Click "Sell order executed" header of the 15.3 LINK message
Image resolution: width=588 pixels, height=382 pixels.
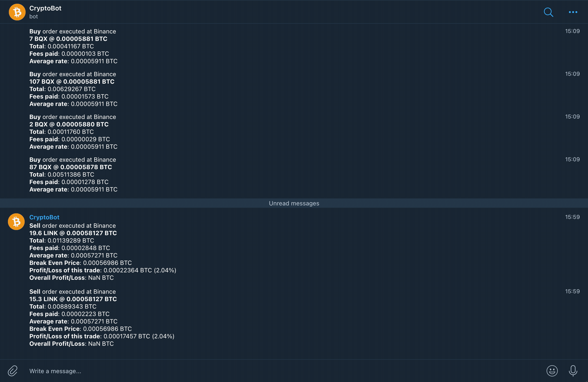73,291
